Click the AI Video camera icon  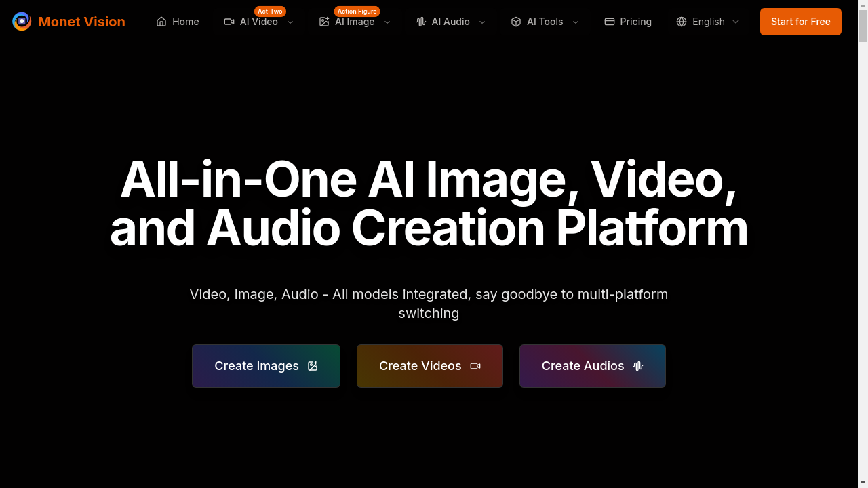tap(229, 22)
